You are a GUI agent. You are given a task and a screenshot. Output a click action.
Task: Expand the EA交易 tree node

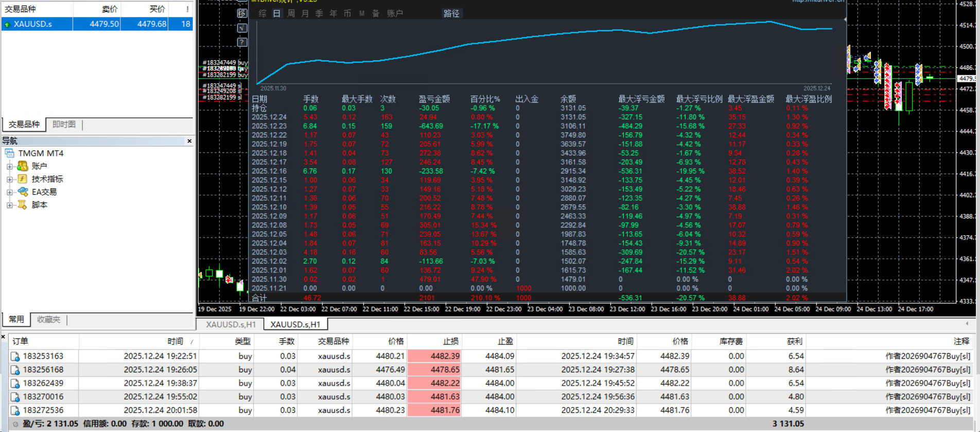9,192
